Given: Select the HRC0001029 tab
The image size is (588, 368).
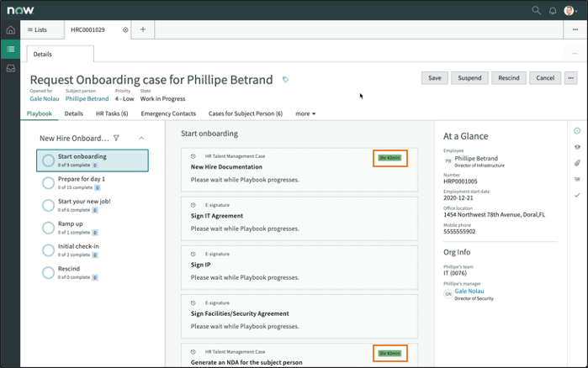Looking at the screenshot, I should click(x=87, y=29).
